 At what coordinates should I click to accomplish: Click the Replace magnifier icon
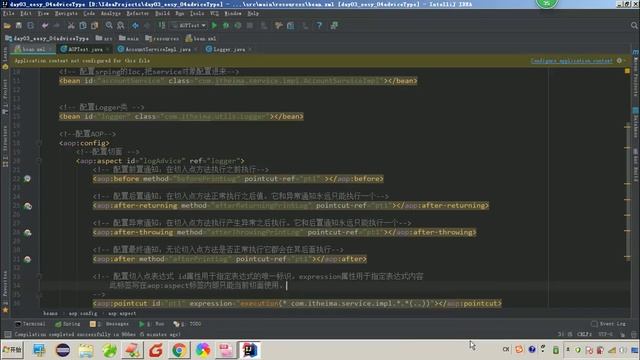[121, 26]
